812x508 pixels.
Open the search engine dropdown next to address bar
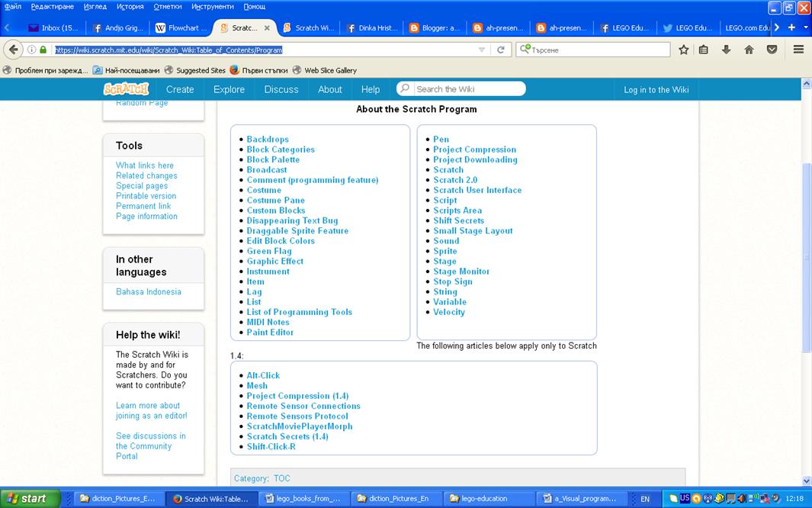(x=524, y=49)
